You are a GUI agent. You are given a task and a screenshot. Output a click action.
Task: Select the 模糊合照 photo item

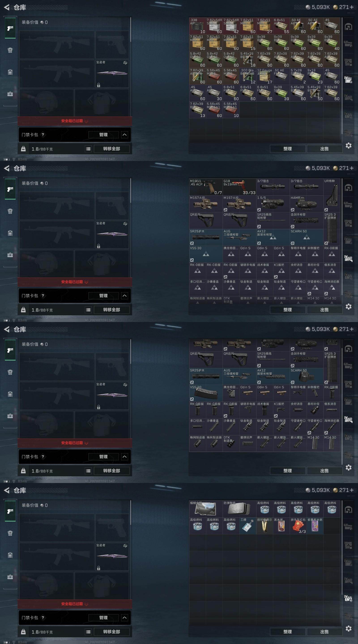tap(206, 509)
